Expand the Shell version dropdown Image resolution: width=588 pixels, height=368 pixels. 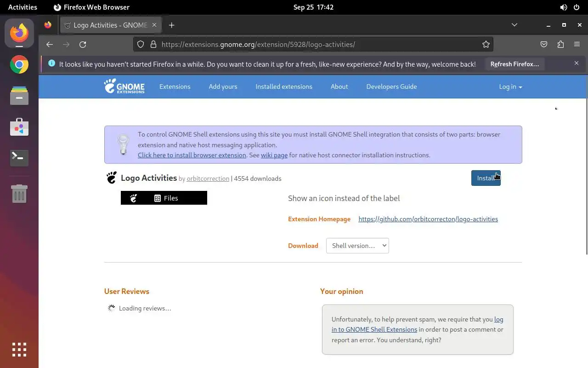pos(357,246)
